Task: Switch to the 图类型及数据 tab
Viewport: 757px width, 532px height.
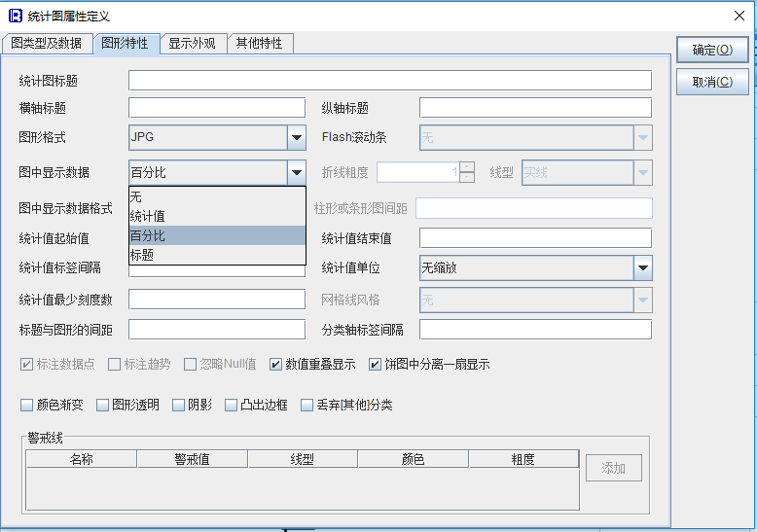Action: pos(47,44)
